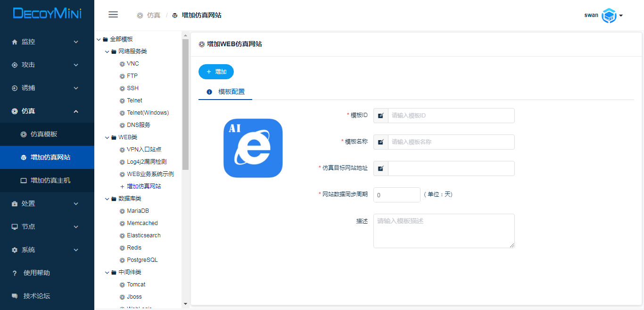Click the AI browser template image
644x310 pixels.
click(x=253, y=148)
